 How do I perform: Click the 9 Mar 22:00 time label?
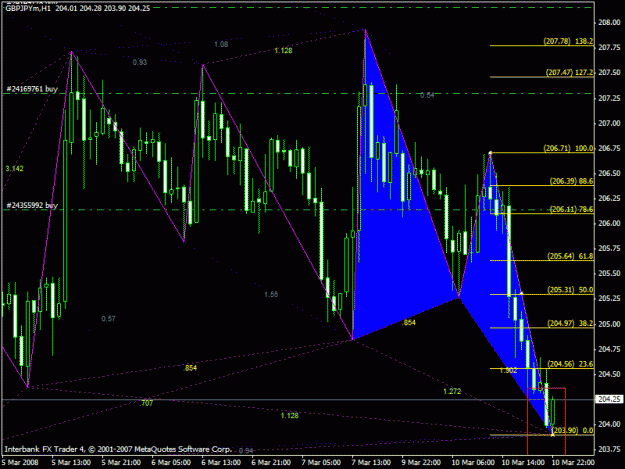pyautogui.click(x=421, y=462)
